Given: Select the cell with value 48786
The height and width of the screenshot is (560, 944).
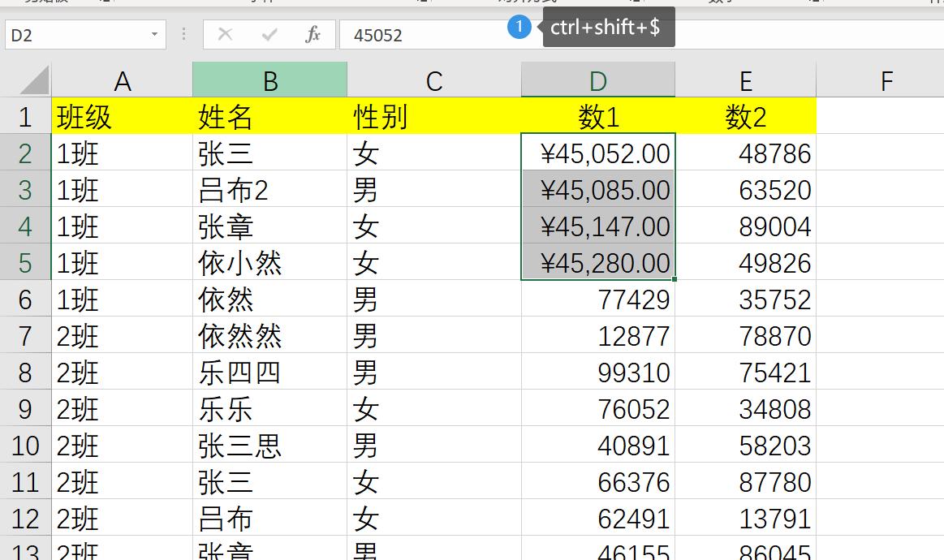Looking at the screenshot, I should pos(745,153).
